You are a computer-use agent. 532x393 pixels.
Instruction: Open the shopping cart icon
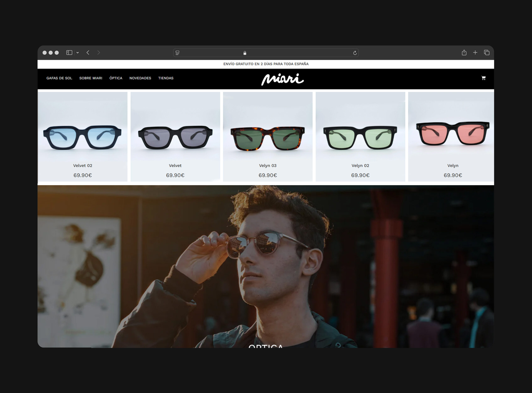(483, 78)
